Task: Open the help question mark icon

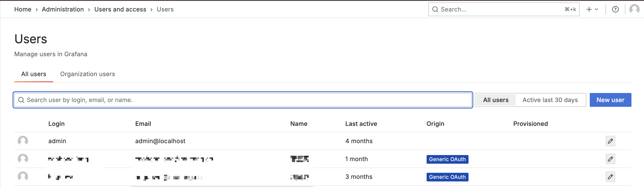Action: pos(615,10)
